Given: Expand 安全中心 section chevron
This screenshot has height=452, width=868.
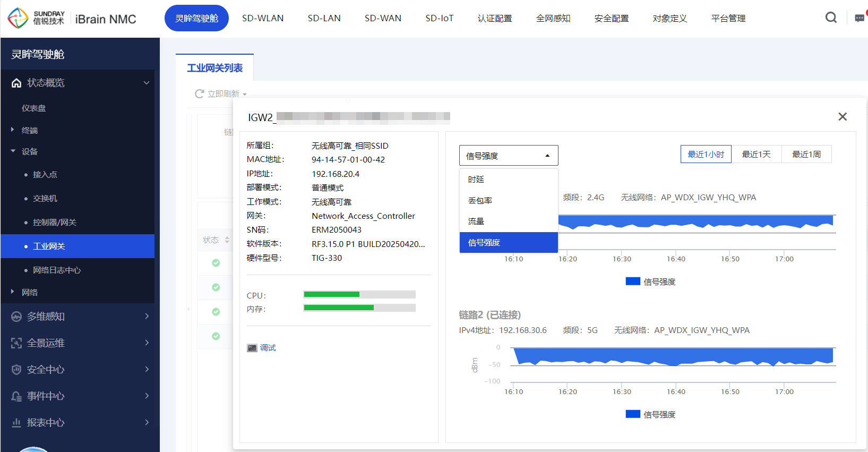Looking at the screenshot, I should pos(147,369).
